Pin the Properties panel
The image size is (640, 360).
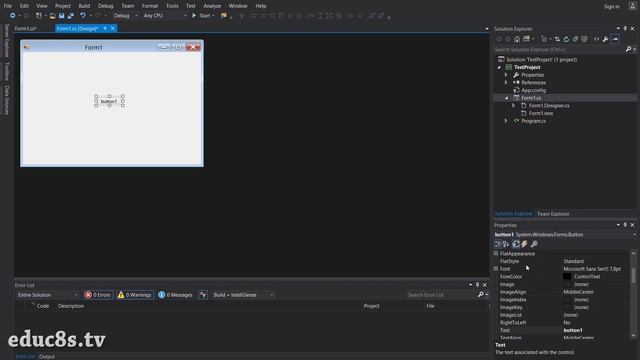[x=625, y=225]
